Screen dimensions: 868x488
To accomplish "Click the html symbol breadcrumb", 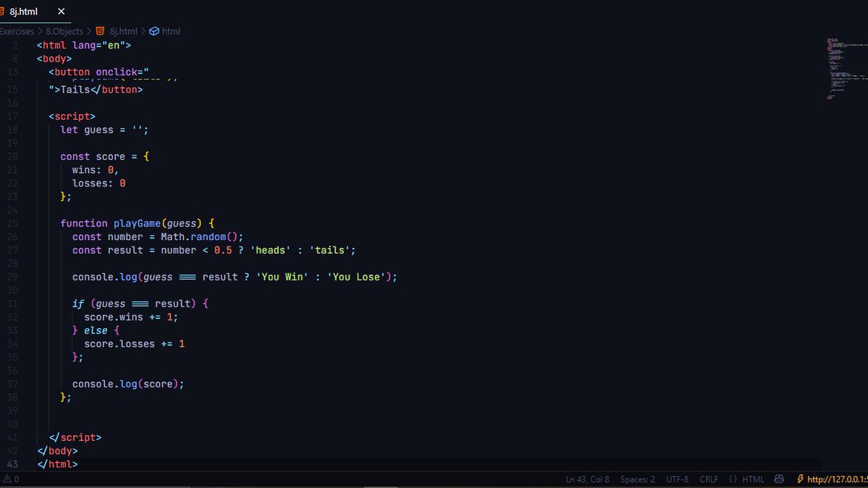I will (x=171, y=31).
